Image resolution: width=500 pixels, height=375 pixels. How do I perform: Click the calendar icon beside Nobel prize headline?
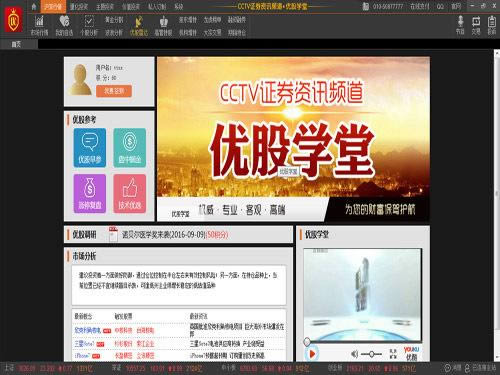[113, 234]
